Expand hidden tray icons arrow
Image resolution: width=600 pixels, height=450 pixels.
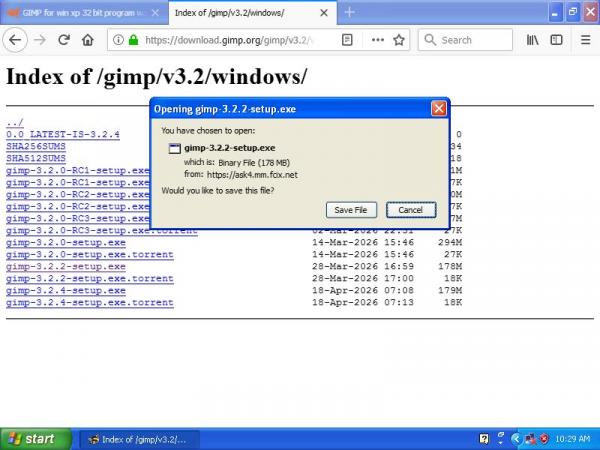pos(515,439)
